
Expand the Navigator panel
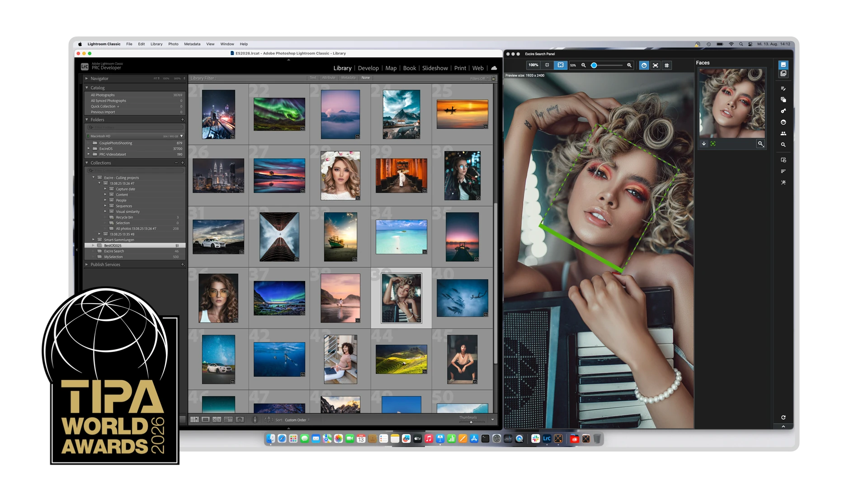[x=87, y=79]
